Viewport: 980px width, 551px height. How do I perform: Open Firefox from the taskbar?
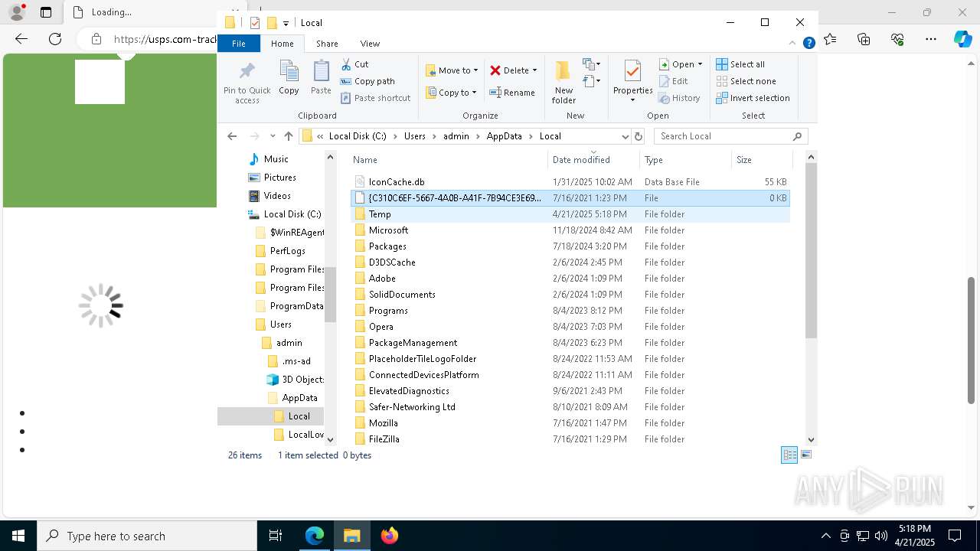390,536
